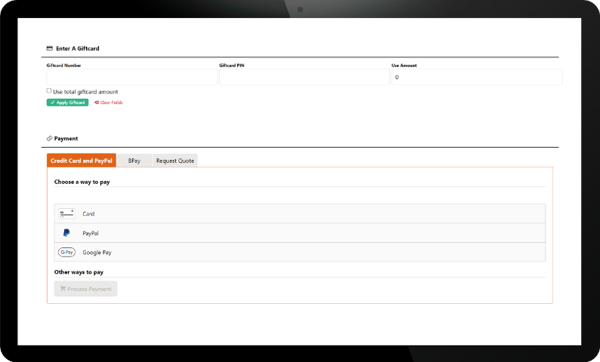Screen dimensions: 600x362
Task: Switch to the BPay tab
Action: (x=134, y=161)
